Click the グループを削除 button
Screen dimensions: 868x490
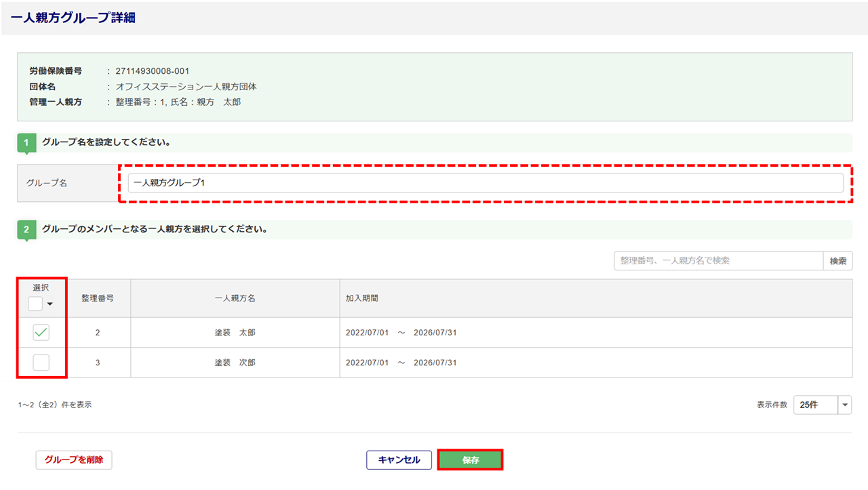[74, 460]
